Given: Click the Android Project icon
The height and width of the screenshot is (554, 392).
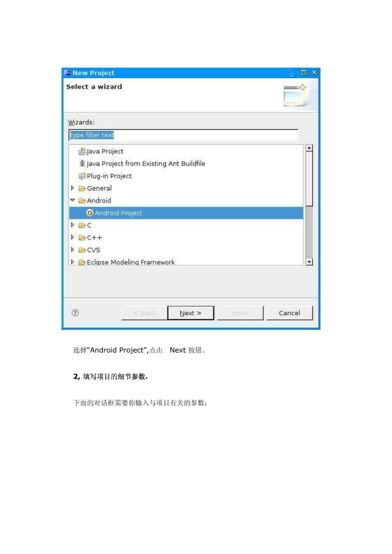Looking at the screenshot, I should 90,213.
